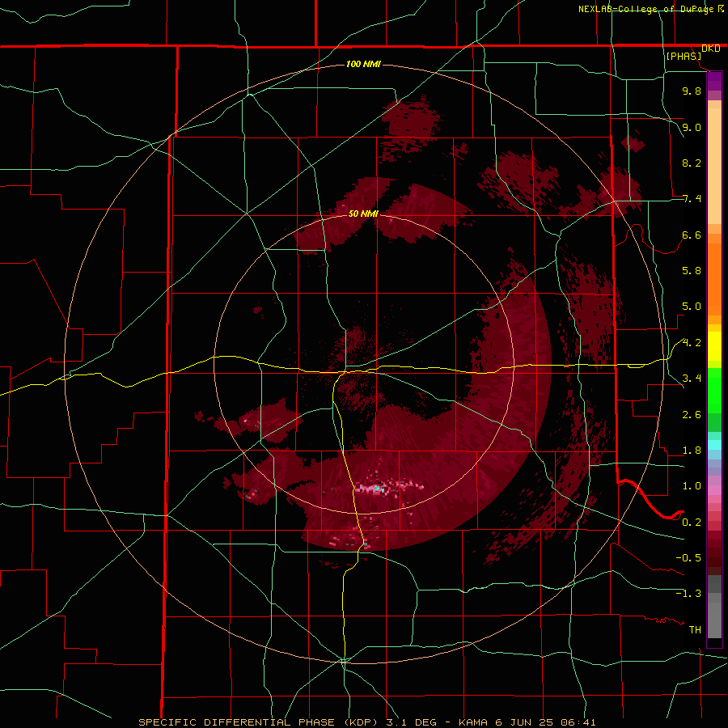728x728 pixels.
Task: Click the 9.8 legend value
Action: (x=692, y=91)
